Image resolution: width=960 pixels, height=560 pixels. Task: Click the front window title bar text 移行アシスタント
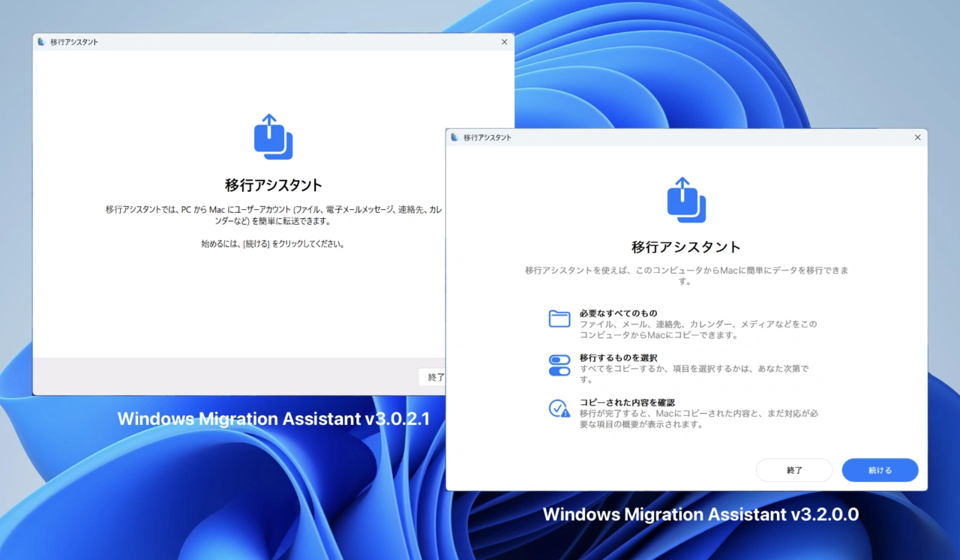(x=487, y=138)
